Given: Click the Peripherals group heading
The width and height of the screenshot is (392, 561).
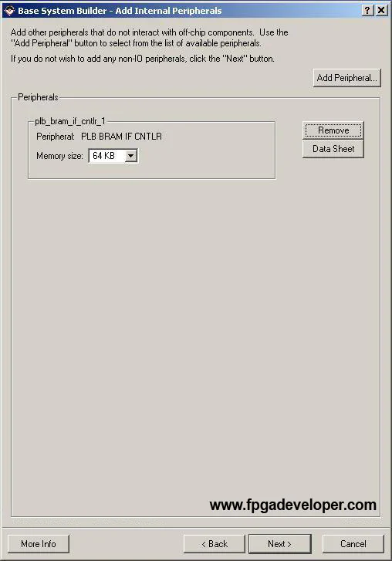Looking at the screenshot, I should tap(38, 97).
